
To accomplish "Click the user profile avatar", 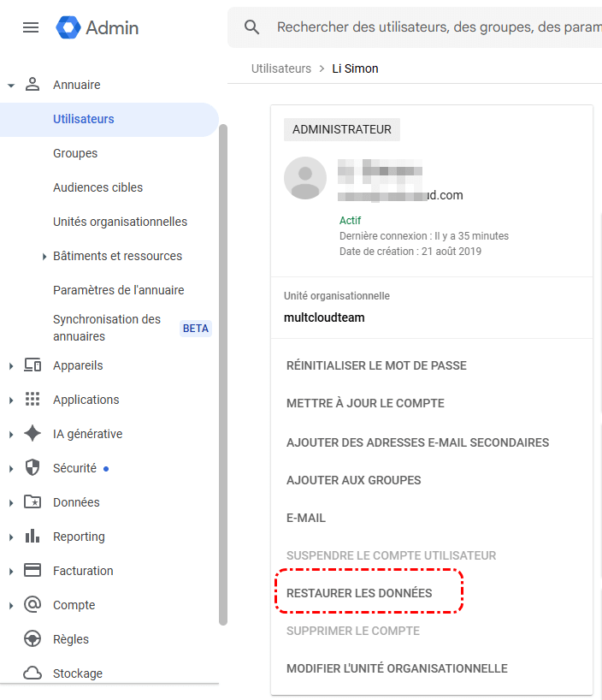I will (305, 178).
